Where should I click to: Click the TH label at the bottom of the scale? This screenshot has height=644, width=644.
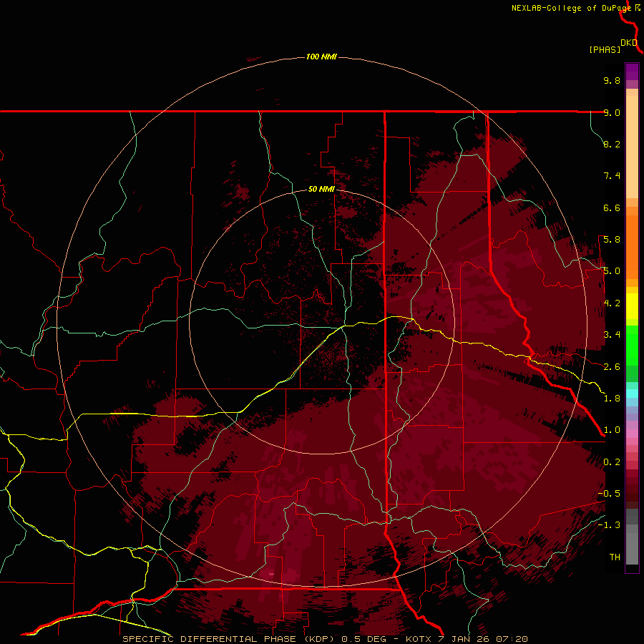click(x=615, y=557)
